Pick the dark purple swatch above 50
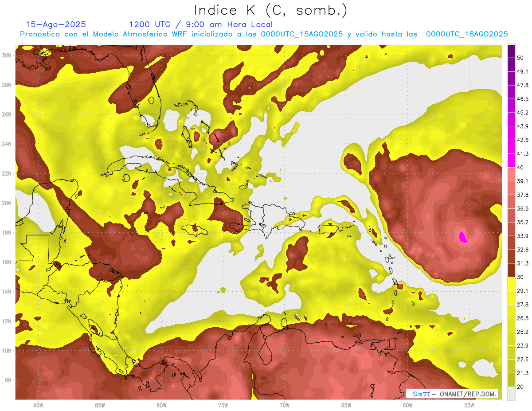Screen dimensions: 532x411 click(x=511, y=51)
